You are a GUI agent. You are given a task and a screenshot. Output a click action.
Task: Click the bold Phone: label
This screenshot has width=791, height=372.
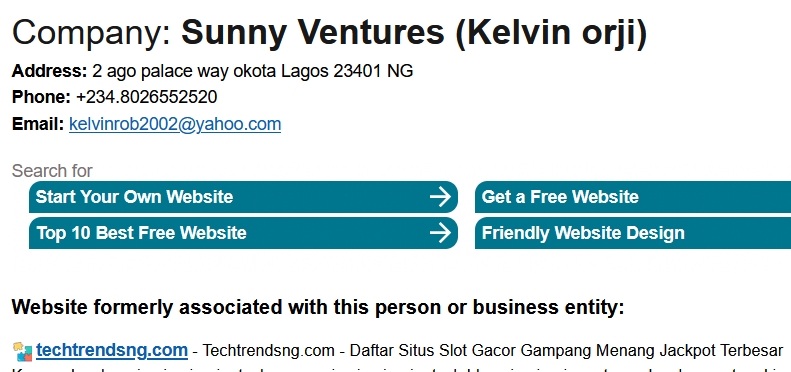point(41,97)
